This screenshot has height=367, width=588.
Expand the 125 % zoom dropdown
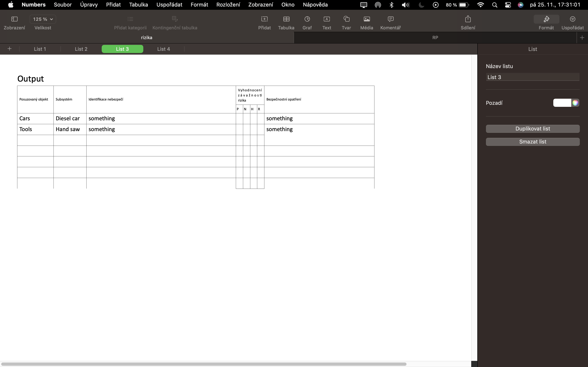43,19
